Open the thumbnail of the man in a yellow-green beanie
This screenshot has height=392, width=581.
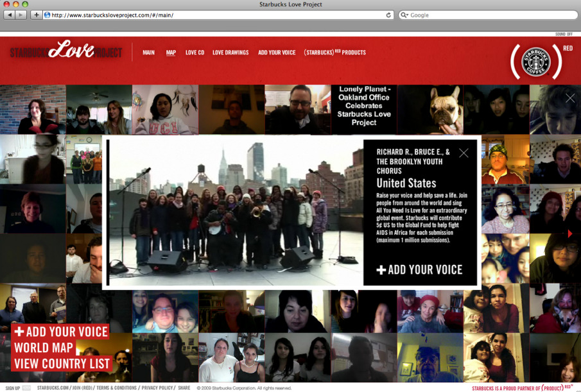click(x=505, y=160)
